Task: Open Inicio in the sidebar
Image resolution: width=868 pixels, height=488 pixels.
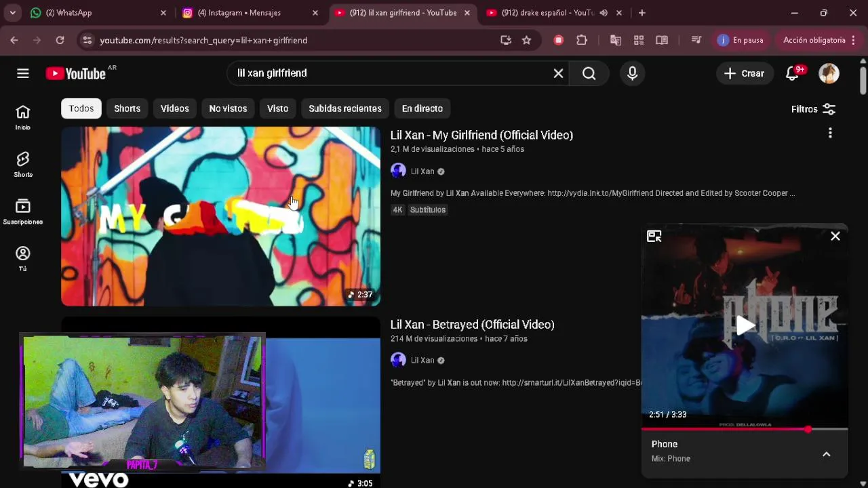Action: pos(23,117)
